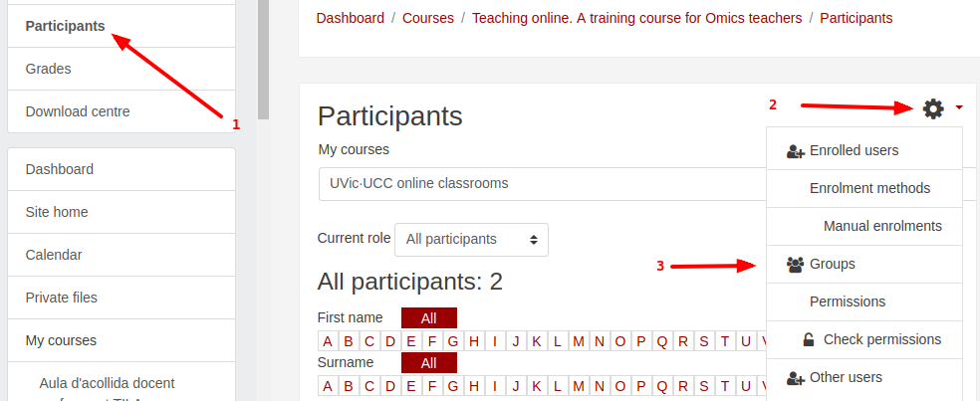Open Permissions in the actions menu
This screenshot has width=980, height=401.
click(x=848, y=301)
